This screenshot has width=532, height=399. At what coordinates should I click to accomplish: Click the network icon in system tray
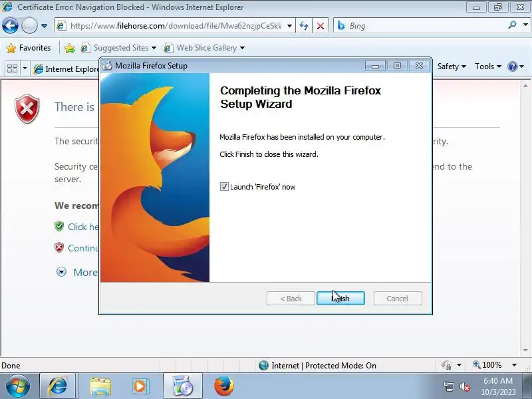(448, 386)
